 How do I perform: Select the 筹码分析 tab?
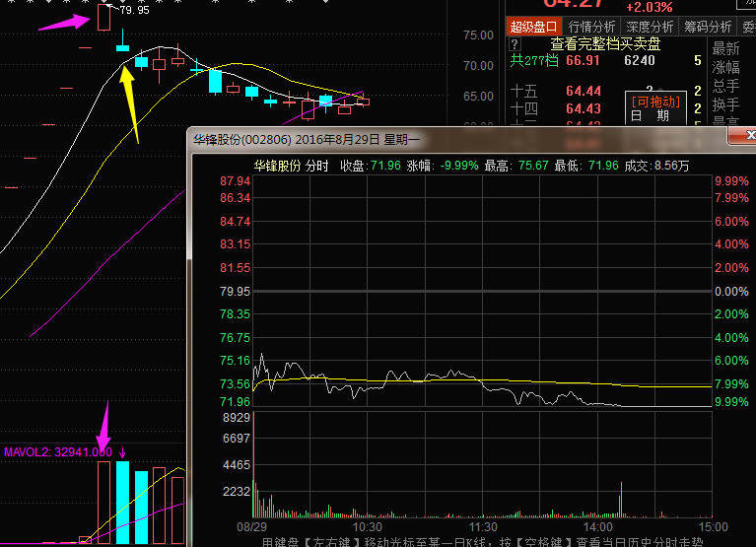708,27
